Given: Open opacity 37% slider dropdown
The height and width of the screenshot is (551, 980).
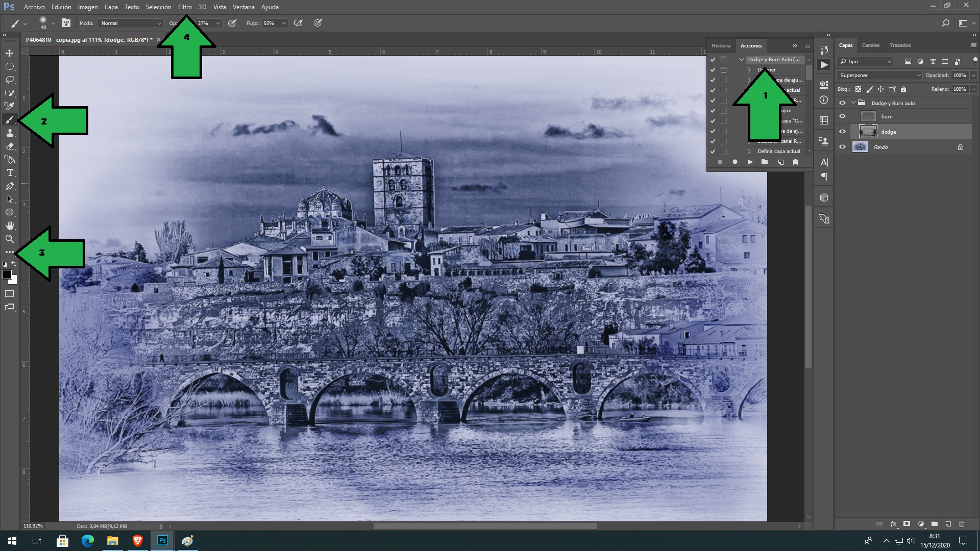Looking at the screenshot, I should pyautogui.click(x=218, y=23).
